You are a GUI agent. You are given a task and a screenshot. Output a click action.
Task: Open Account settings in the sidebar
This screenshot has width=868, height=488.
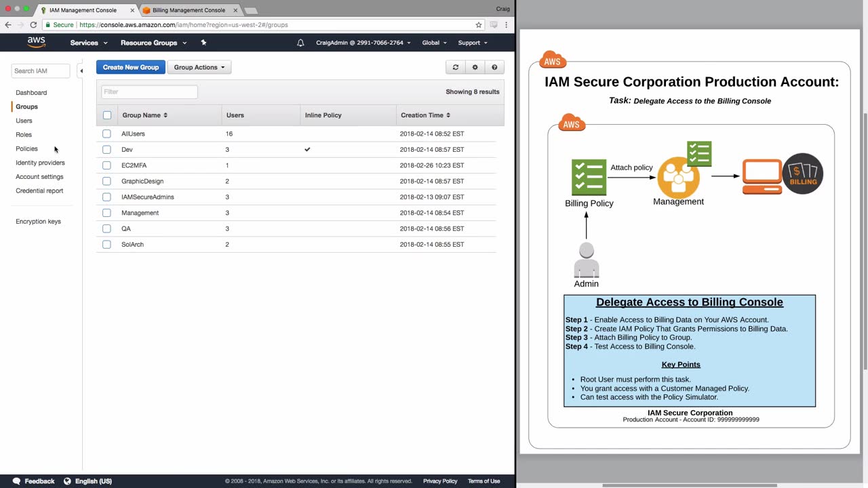(39, 177)
